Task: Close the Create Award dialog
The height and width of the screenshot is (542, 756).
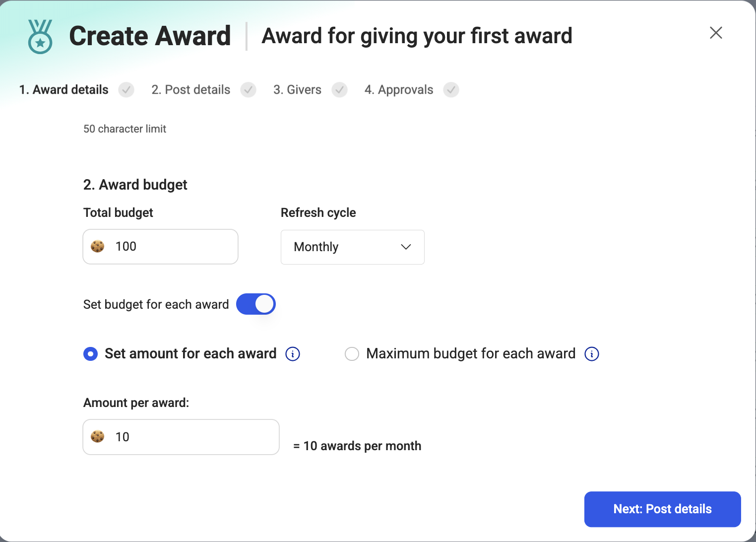Action: click(x=716, y=33)
